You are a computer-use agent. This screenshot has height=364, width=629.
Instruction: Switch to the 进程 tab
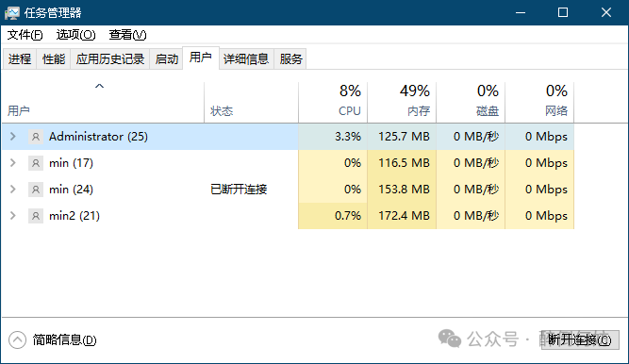20,59
